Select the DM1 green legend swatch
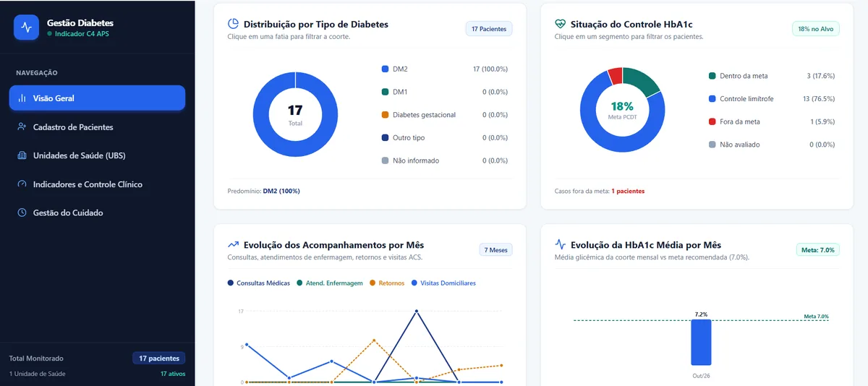The height and width of the screenshot is (386, 868). 385,92
